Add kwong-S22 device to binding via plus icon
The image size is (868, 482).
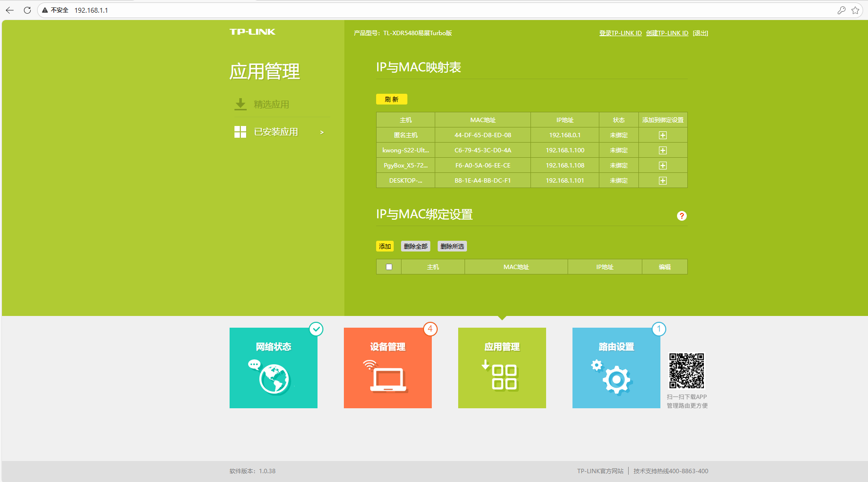(662, 150)
